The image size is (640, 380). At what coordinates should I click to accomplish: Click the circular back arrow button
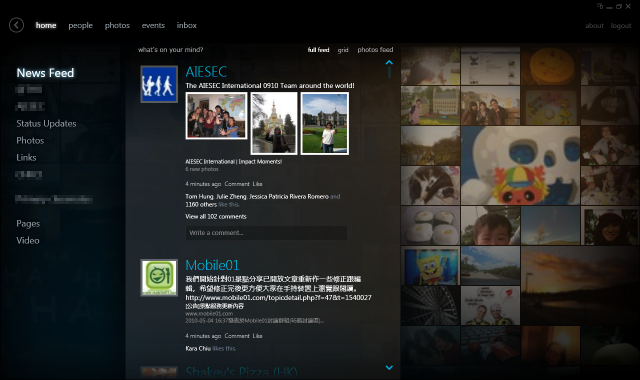tap(16, 25)
